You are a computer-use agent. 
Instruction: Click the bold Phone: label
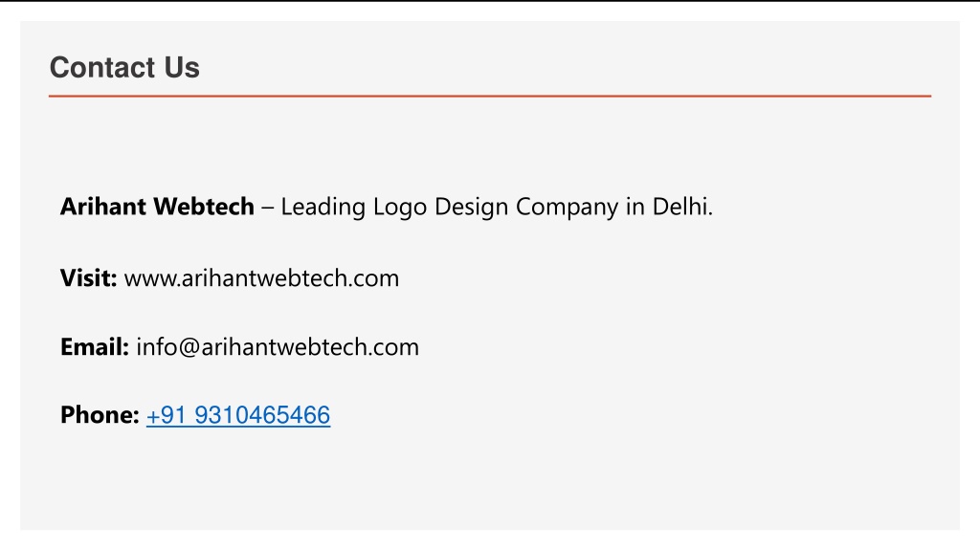[x=100, y=415]
